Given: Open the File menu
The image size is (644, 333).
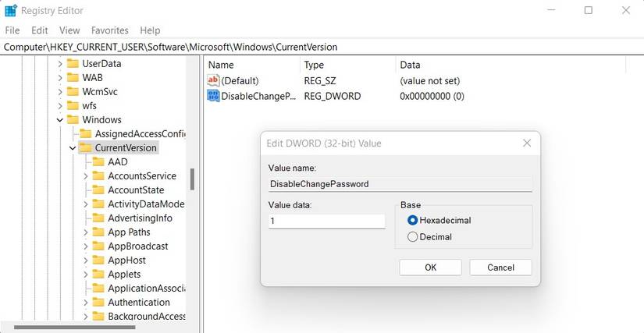Looking at the screenshot, I should (12, 30).
